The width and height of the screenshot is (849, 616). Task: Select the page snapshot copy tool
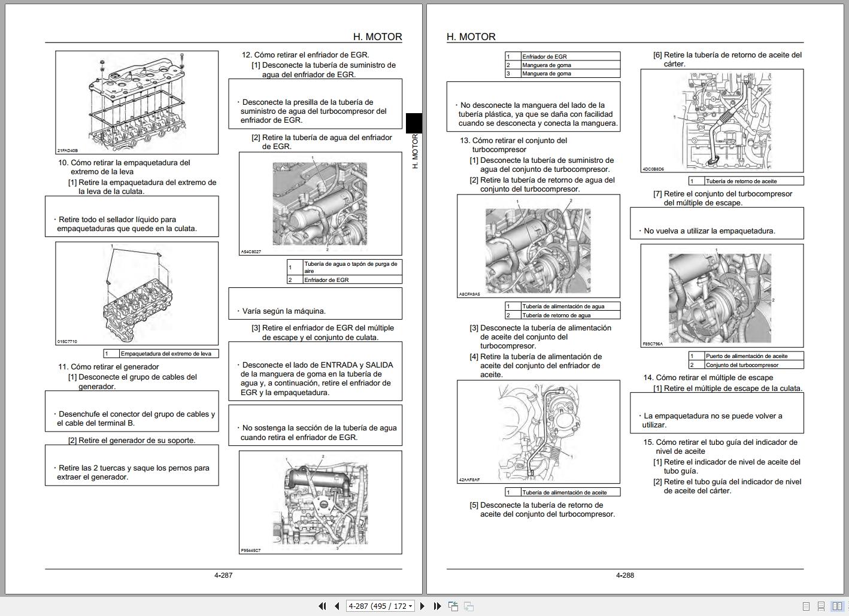453,606
